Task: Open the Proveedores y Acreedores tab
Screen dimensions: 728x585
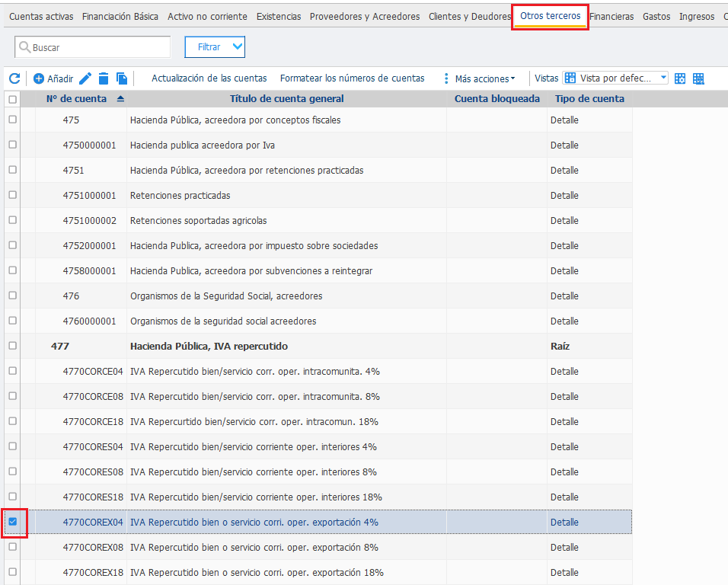Action: [365, 17]
